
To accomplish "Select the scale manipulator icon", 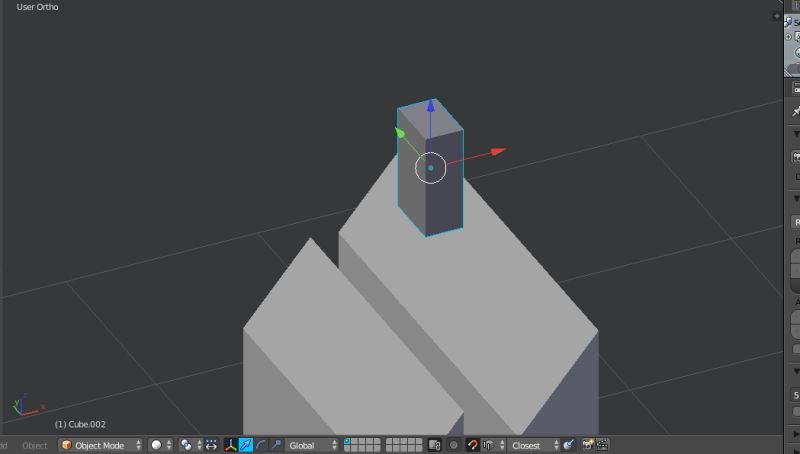I will click(276, 445).
